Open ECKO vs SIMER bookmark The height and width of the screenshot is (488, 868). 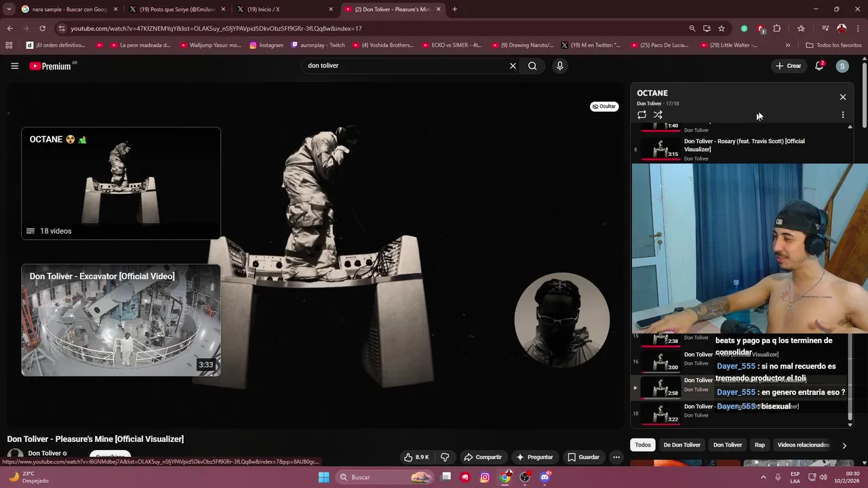point(452,45)
